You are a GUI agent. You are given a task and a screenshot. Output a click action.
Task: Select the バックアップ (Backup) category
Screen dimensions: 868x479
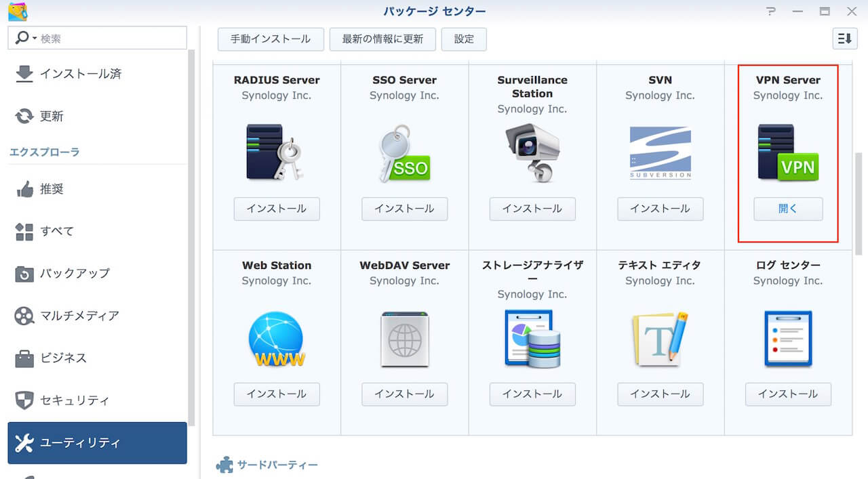97,274
